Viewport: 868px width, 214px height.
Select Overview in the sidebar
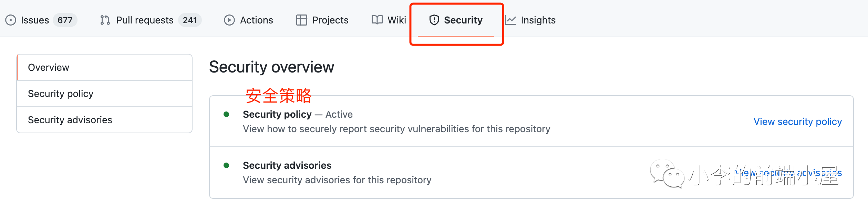(104, 67)
